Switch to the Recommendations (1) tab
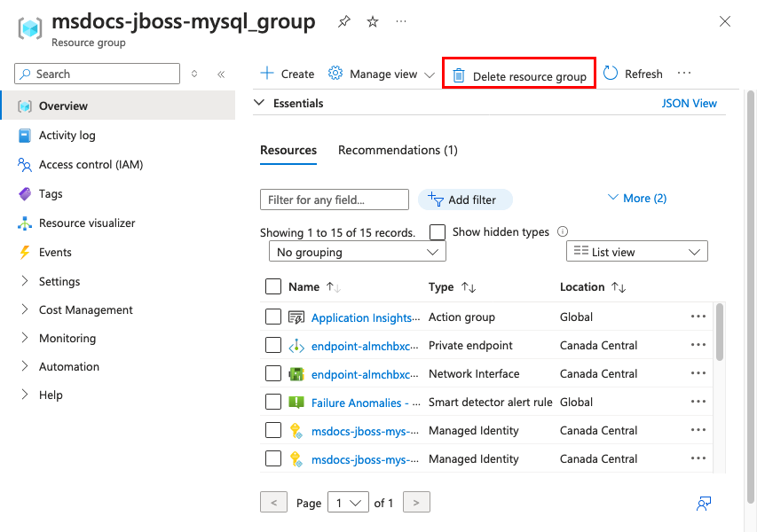This screenshot has width=757, height=532. coord(398,151)
